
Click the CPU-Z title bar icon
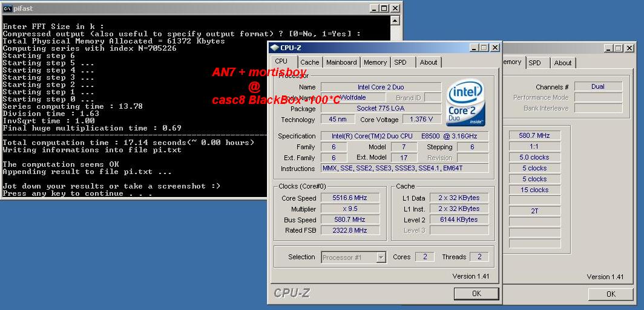coord(274,48)
